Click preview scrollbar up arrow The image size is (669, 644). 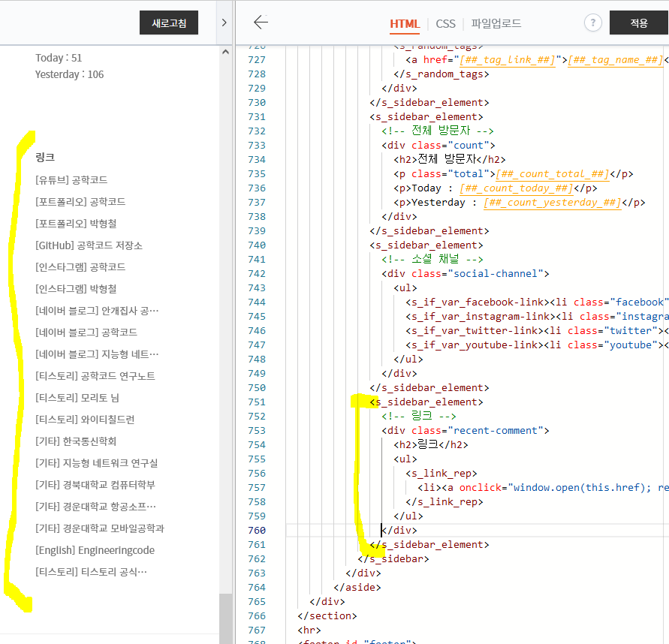pos(226,52)
